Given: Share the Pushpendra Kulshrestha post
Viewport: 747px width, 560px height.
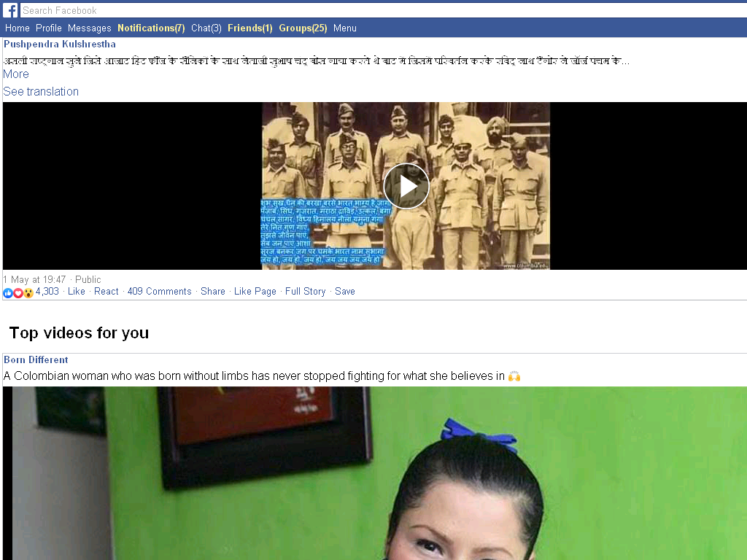Looking at the screenshot, I should [x=213, y=291].
